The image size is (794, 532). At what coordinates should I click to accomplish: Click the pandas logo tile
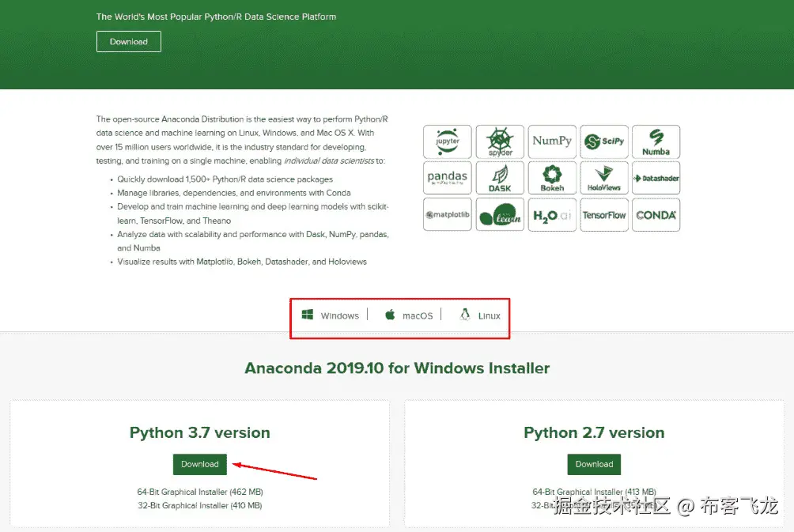tap(447, 178)
